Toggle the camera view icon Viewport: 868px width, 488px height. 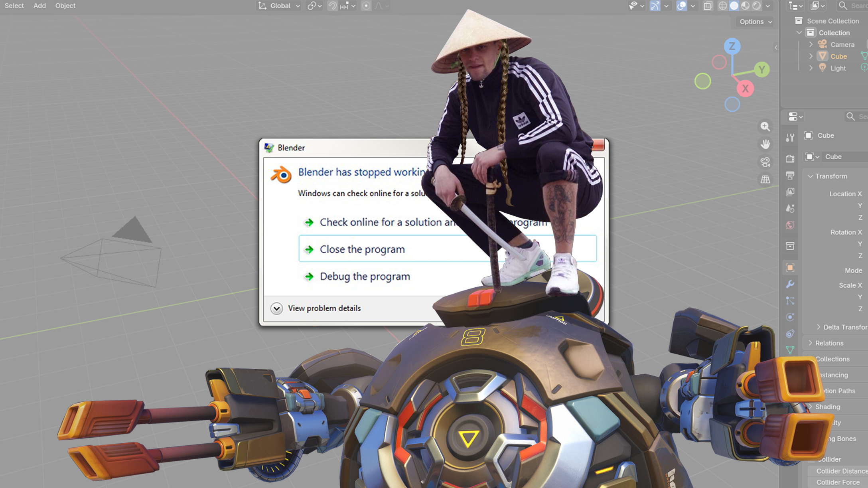[765, 162]
